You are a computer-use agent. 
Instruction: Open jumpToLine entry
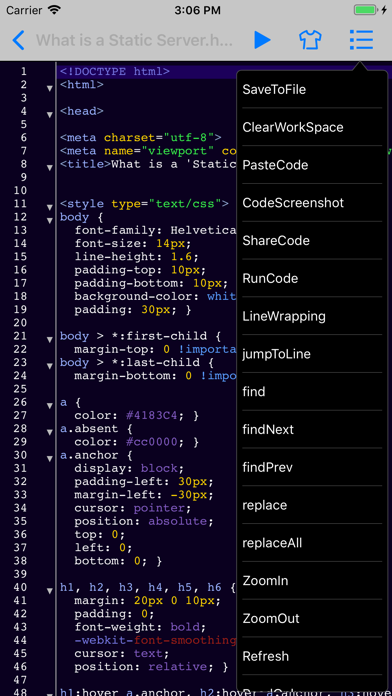click(x=312, y=354)
